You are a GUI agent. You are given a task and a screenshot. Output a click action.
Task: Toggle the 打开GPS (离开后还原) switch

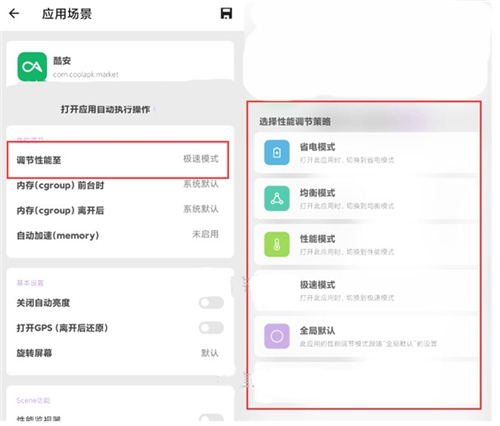click(x=211, y=328)
